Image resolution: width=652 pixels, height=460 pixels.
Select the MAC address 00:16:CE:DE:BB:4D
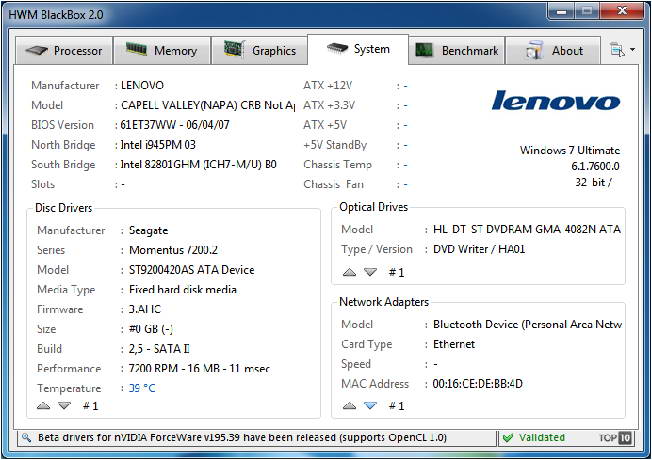click(x=477, y=383)
